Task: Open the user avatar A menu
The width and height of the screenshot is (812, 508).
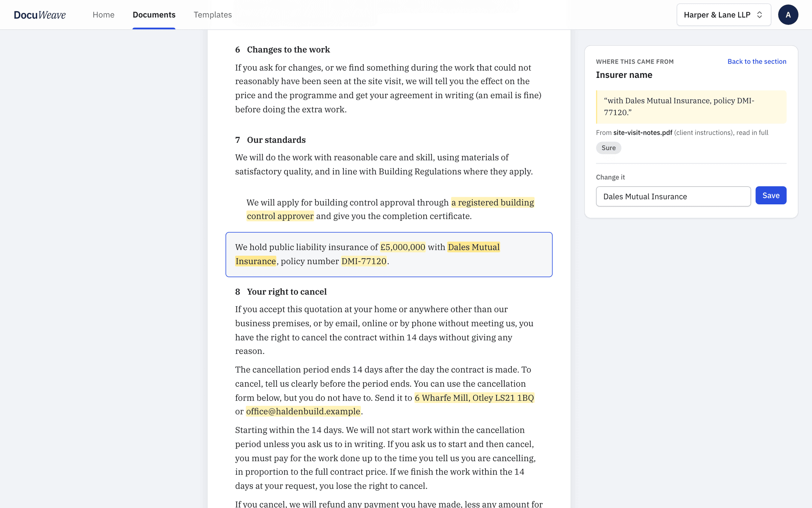Action: [x=788, y=15]
